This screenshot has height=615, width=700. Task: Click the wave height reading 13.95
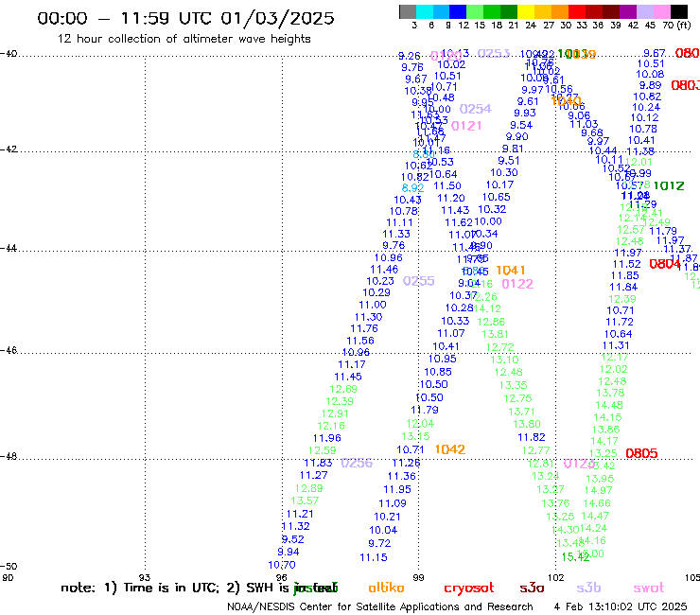(x=600, y=479)
